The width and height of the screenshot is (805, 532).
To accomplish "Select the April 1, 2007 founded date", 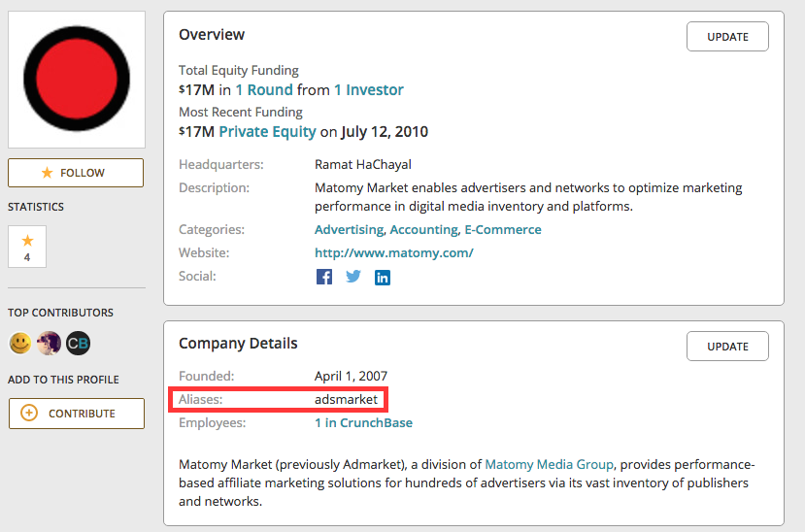I will pos(351,376).
